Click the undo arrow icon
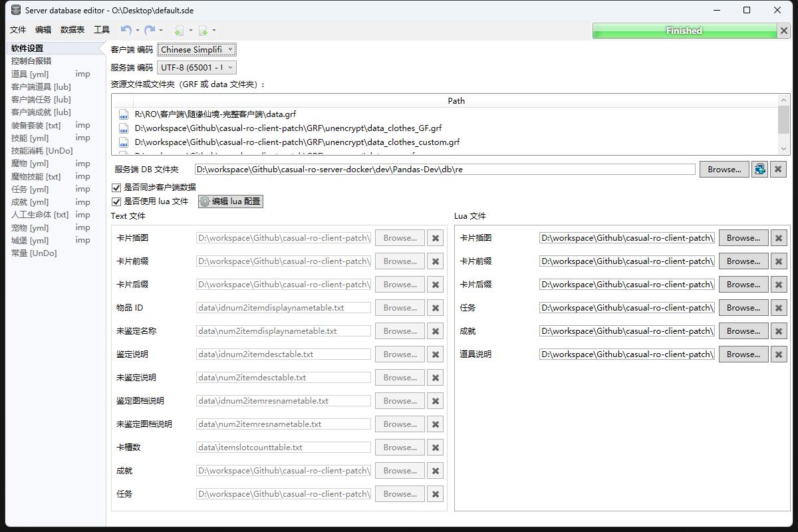 point(126,30)
